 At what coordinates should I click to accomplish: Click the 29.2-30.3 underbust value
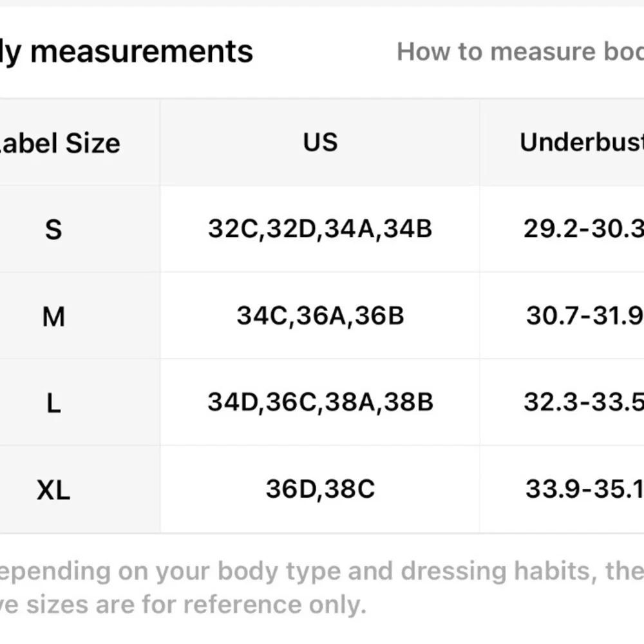pyautogui.click(x=583, y=229)
